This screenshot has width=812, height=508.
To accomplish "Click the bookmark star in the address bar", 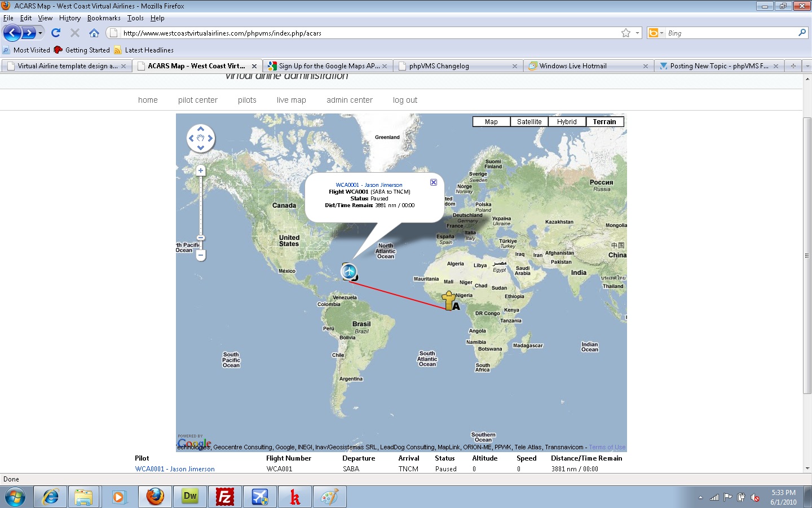I will tap(627, 33).
